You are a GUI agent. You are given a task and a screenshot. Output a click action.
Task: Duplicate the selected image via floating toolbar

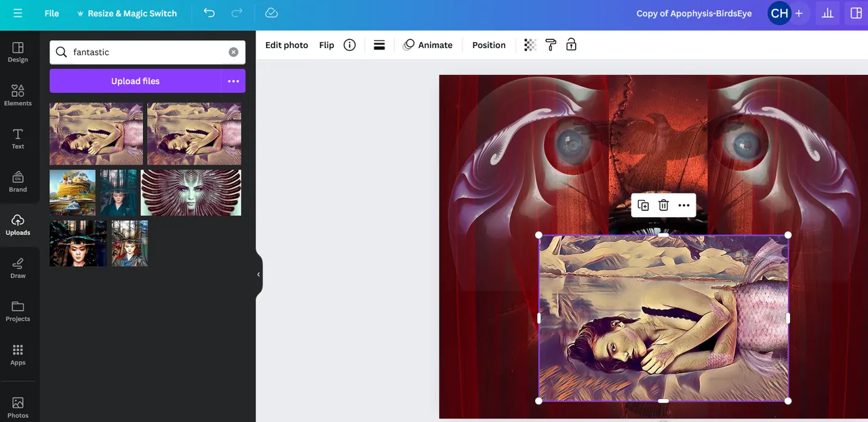tap(643, 205)
